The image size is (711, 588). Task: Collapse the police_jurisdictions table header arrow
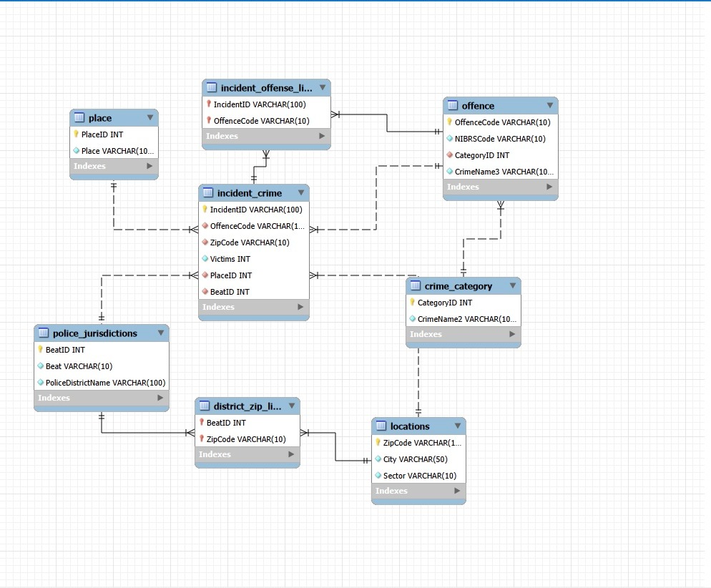pos(161,333)
